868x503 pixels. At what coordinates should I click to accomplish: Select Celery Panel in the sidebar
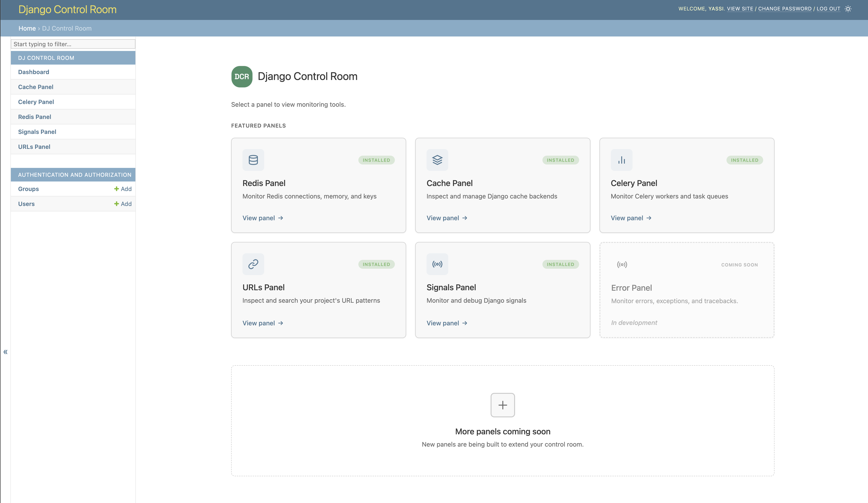tap(36, 102)
